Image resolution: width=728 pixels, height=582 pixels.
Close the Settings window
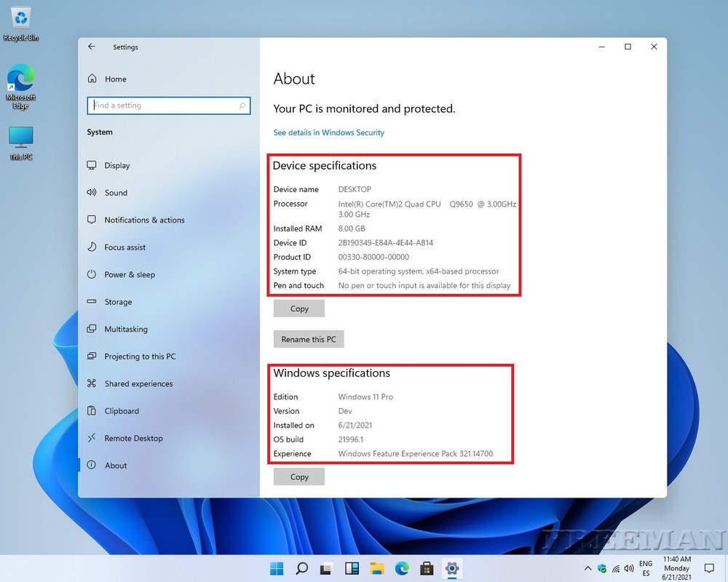(x=654, y=47)
